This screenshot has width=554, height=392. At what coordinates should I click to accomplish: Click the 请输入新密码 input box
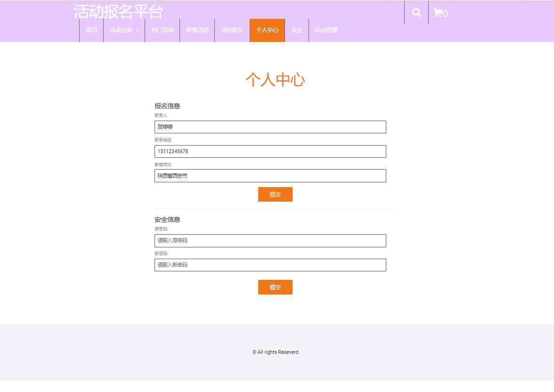(270, 265)
